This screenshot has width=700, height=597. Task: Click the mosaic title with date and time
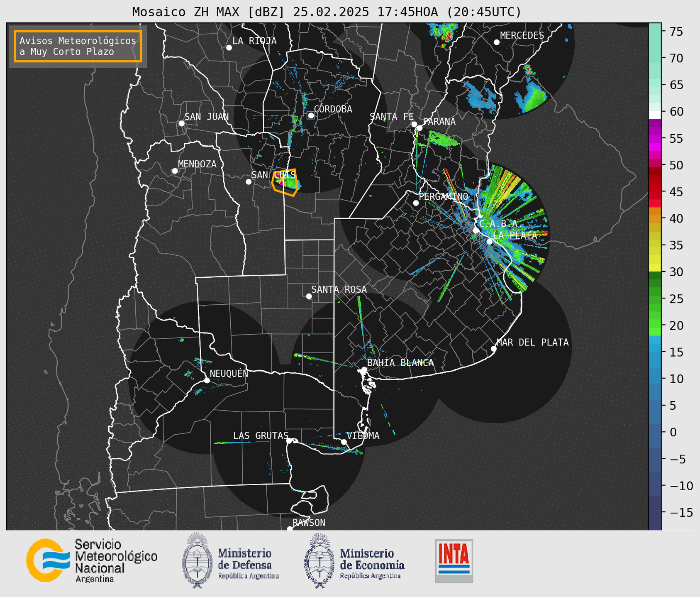point(327,12)
